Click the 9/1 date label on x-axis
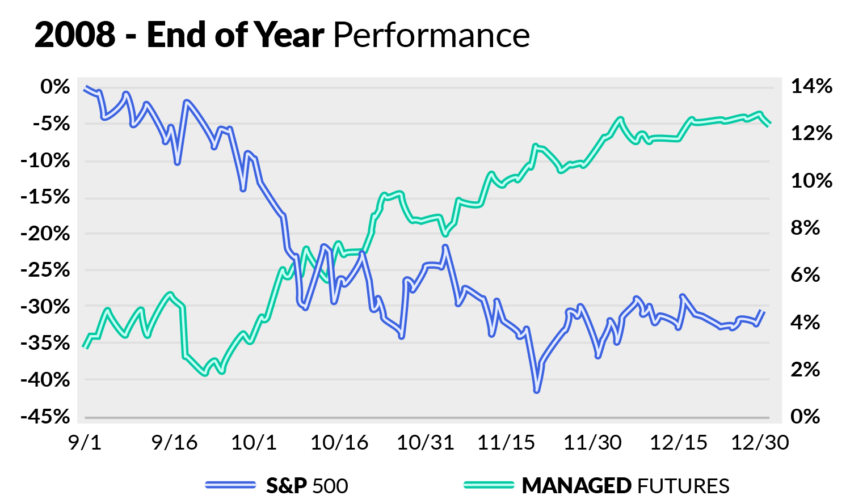Image resolution: width=850 pixels, height=504 pixels. 85,442
